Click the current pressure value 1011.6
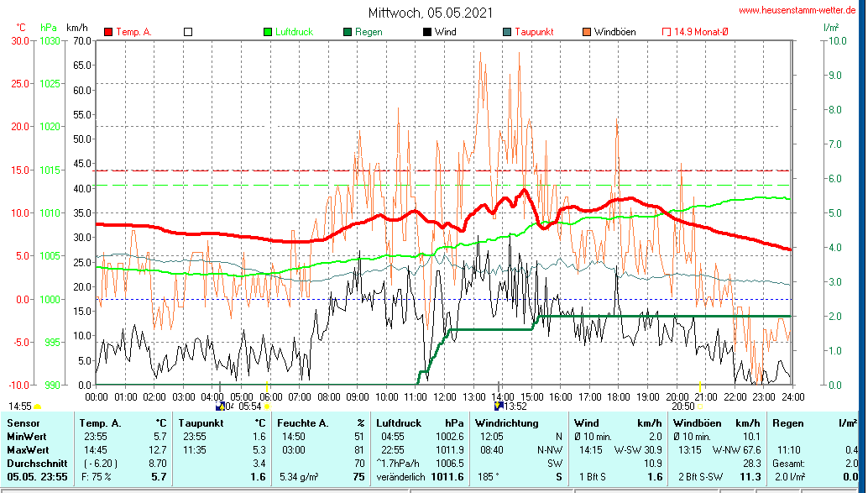The height and width of the screenshot is (493, 868). (447, 477)
